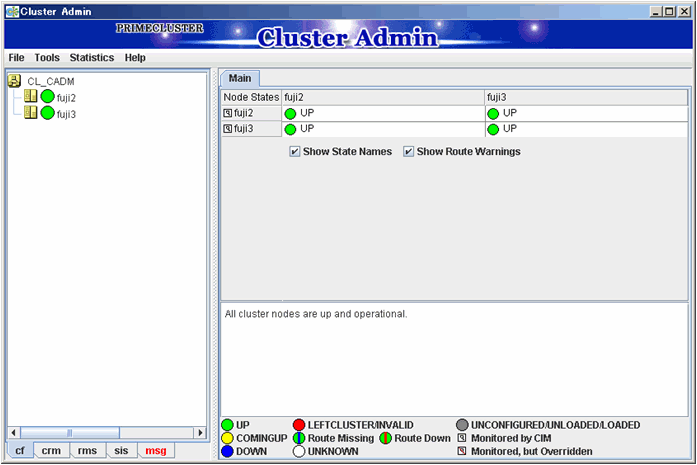
Task: Click green UP icon in fuji2 row, fuji3 column
Action: (493, 114)
